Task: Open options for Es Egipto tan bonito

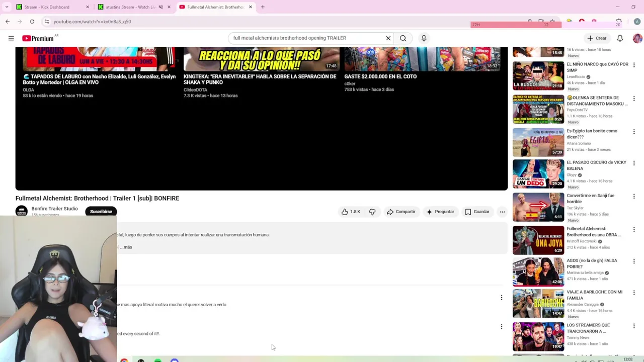Action: [x=634, y=132]
